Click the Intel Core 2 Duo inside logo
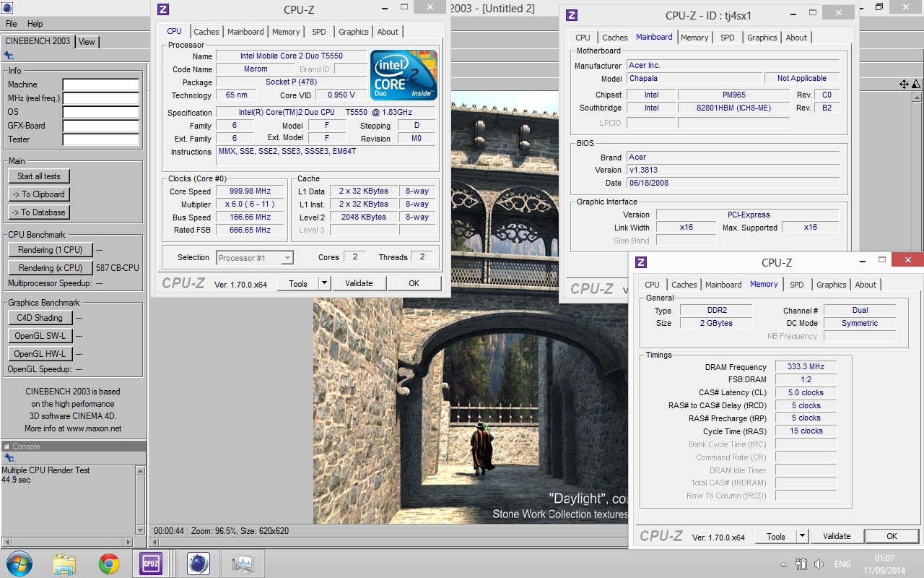This screenshot has width=924, height=578. pyautogui.click(x=404, y=74)
